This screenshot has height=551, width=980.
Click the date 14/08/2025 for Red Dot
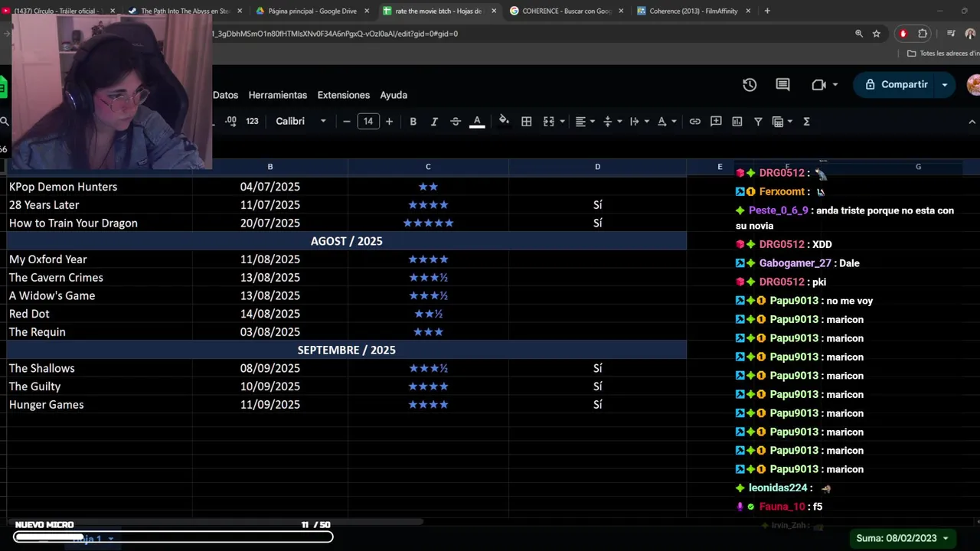point(269,314)
